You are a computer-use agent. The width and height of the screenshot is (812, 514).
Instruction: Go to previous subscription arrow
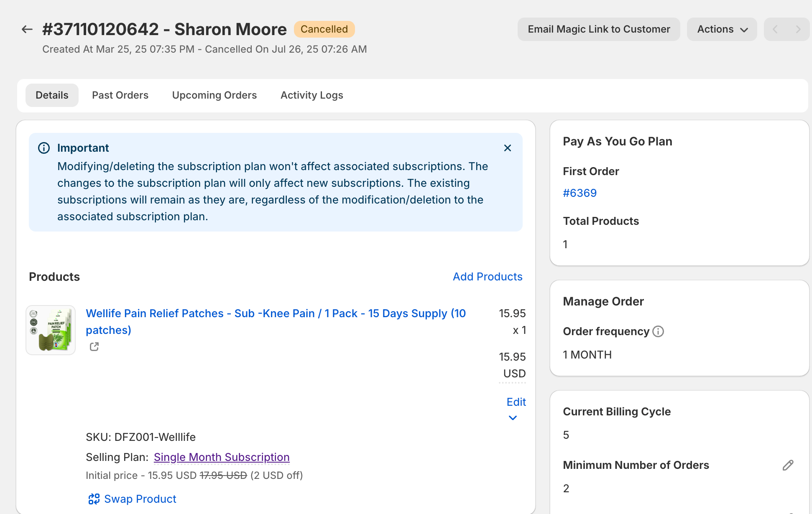(x=775, y=29)
